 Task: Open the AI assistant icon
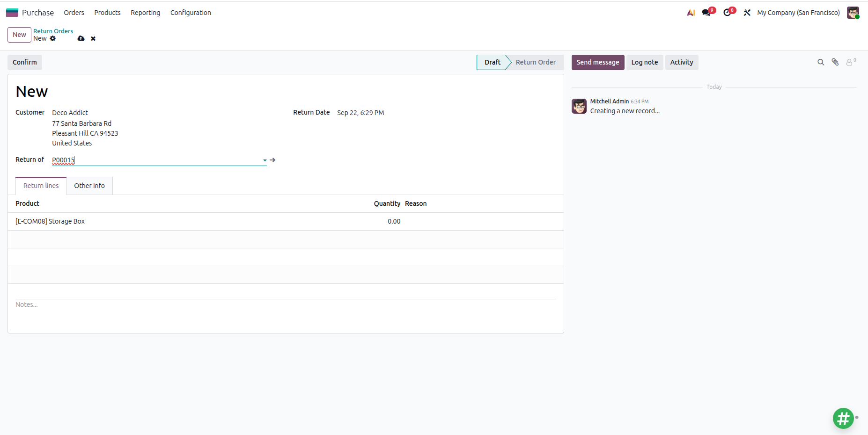(x=691, y=13)
